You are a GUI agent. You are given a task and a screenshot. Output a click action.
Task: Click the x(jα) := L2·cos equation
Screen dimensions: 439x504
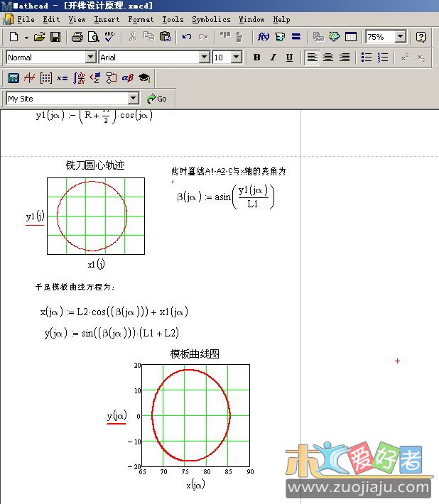pos(114,312)
